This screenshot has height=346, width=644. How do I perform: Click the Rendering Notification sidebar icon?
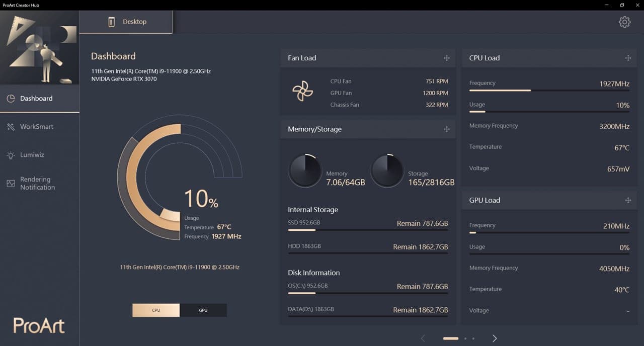point(11,184)
